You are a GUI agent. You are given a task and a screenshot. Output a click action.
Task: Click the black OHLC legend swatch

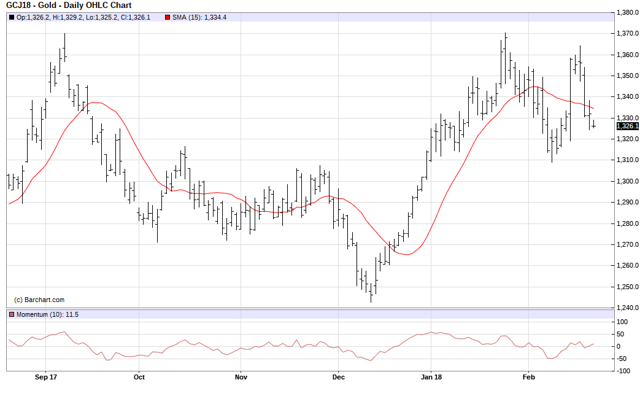pos(11,18)
